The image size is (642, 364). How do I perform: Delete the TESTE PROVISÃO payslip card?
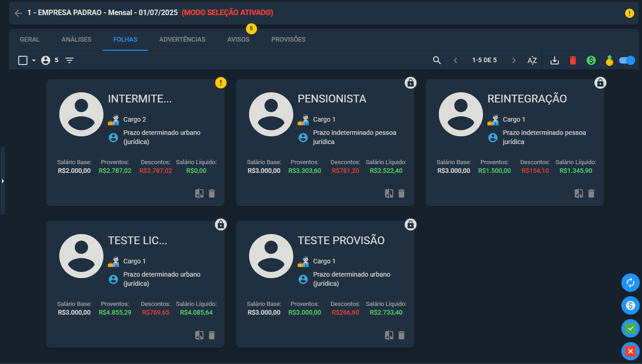click(401, 335)
